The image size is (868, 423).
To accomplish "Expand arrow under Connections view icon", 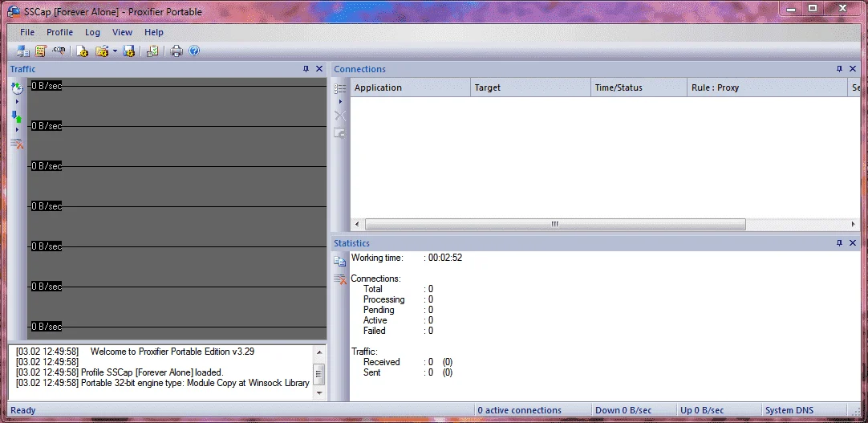I will [340, 102].
